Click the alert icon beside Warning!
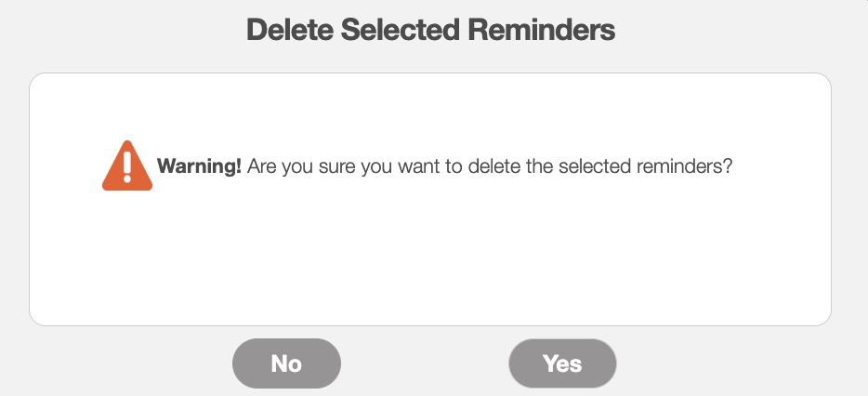 (x=126, y=168)
